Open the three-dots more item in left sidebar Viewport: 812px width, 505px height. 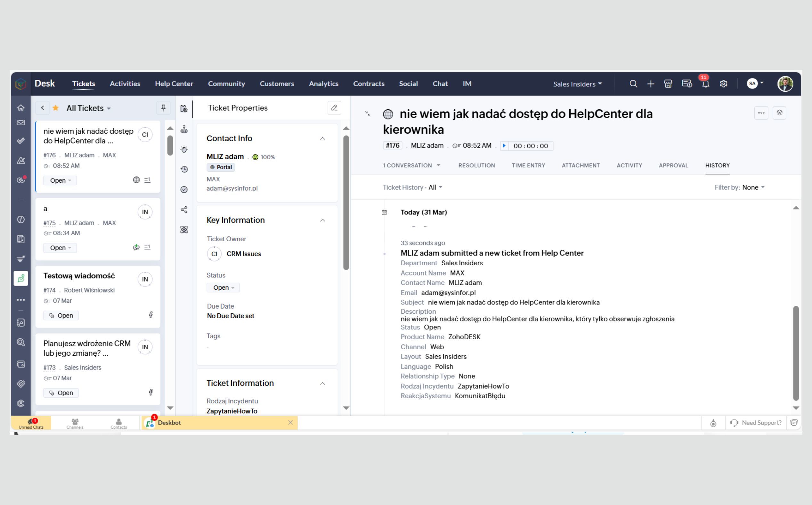(x=21, y=300)
